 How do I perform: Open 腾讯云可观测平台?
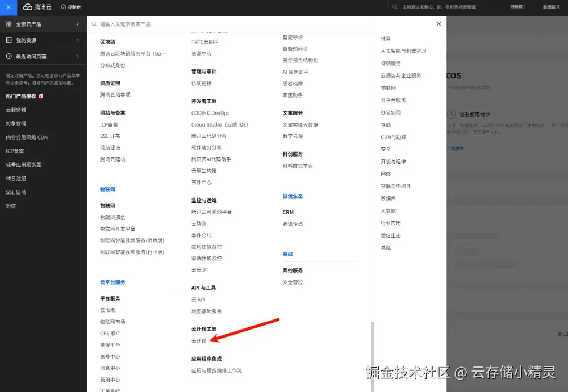pos(211,212)
